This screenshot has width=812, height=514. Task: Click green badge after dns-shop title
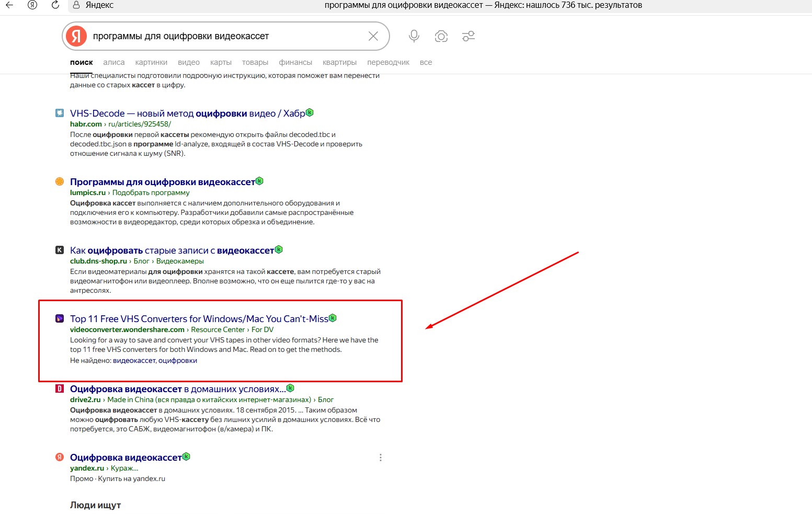279,249
